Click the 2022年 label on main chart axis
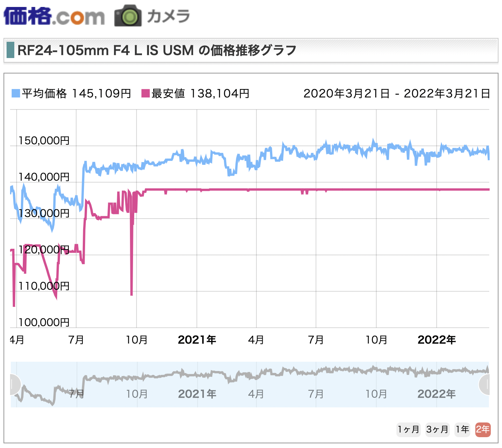 437,340
